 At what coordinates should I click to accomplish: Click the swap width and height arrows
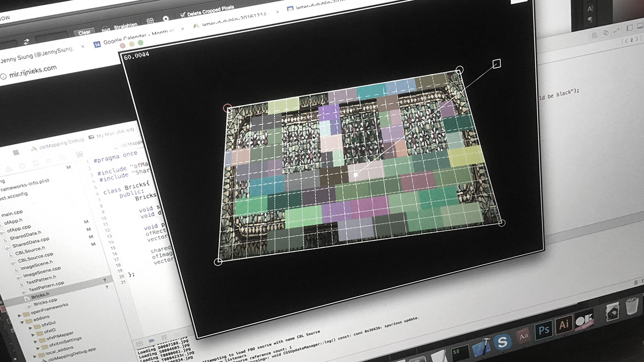point(26,41)
